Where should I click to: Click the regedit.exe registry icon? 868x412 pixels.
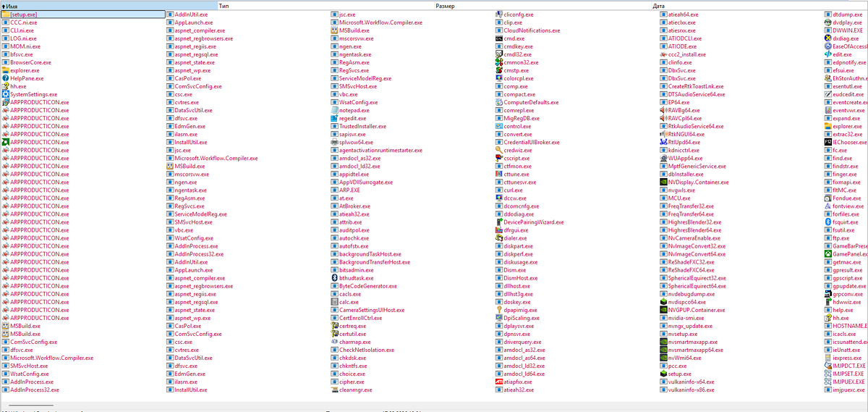click(x=334, y=118)
